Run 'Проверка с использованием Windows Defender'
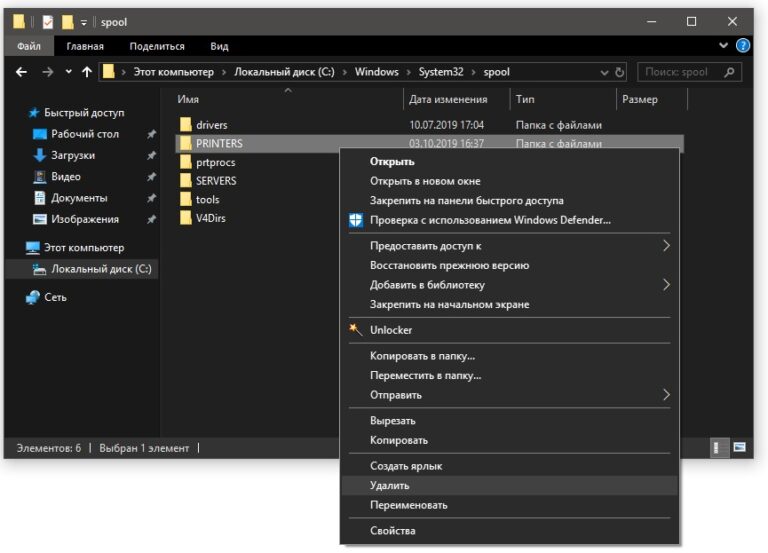 pos(509,220)
